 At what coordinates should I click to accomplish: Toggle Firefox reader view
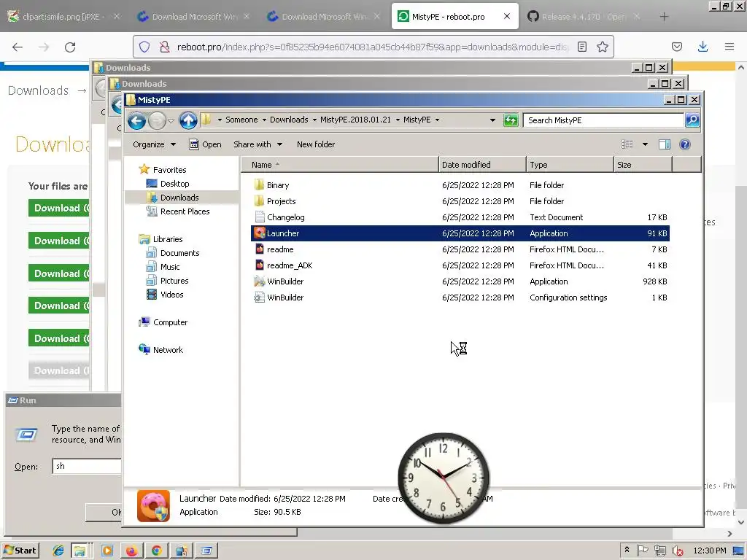tap(581, 47)
